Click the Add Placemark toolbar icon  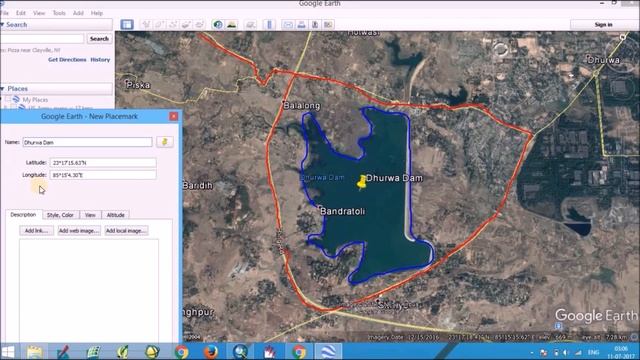(x=146, y=24)
